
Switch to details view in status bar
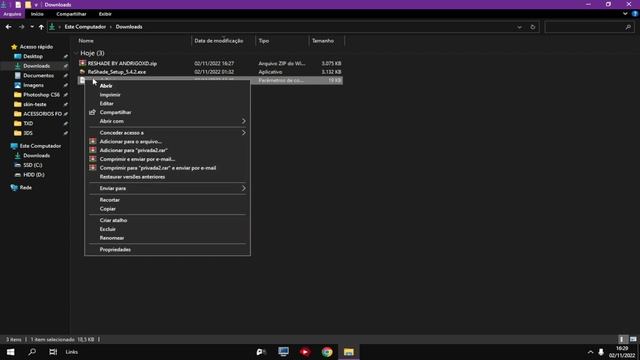(x=622, y=340)
